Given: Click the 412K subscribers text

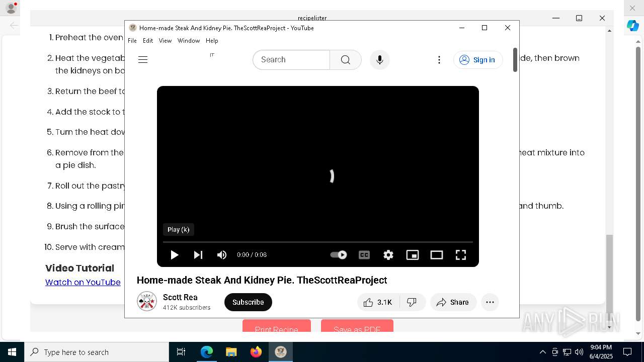Looking at the screenshot, I should pyautogui.click(x=187, y=308).
